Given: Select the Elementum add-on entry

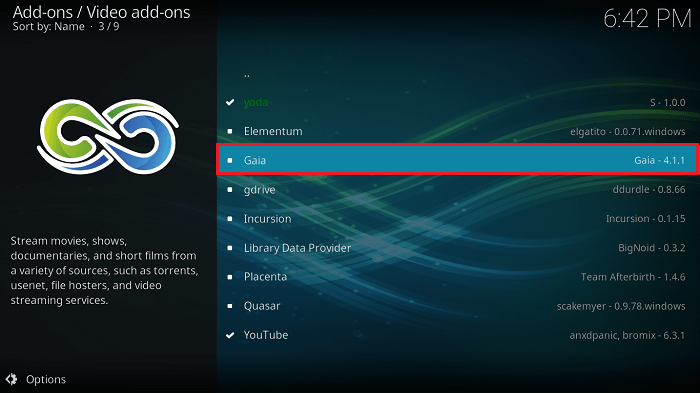Looking at the screenshot, I should [458, 131].
